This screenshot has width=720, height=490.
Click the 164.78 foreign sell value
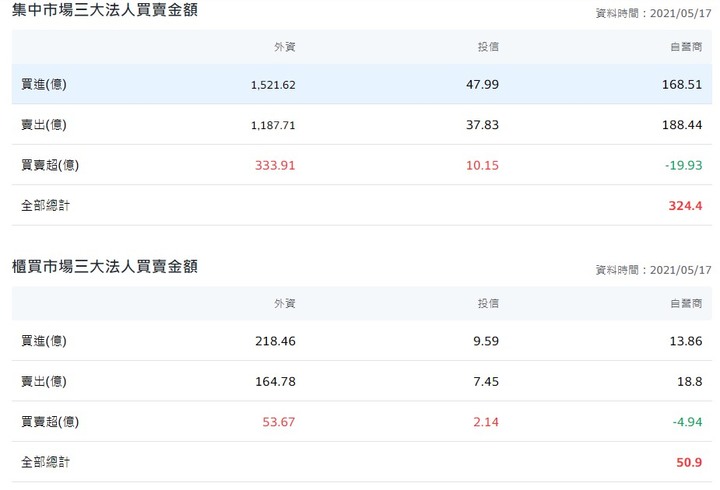(276, 382)
